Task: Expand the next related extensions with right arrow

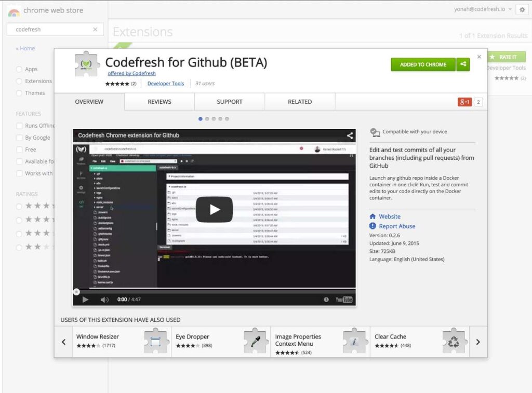Action: (x=478, y=342)
